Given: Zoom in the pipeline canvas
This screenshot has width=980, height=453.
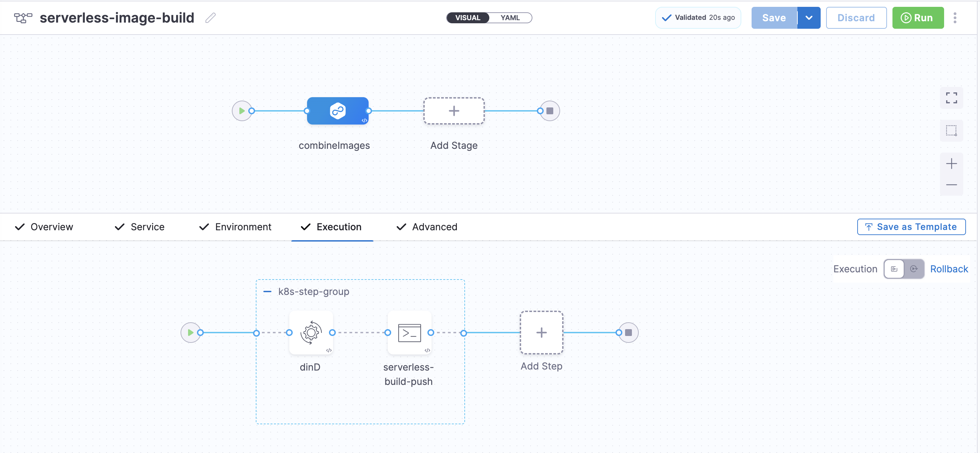Looking at the screenshot, I should tap(951, 164).
